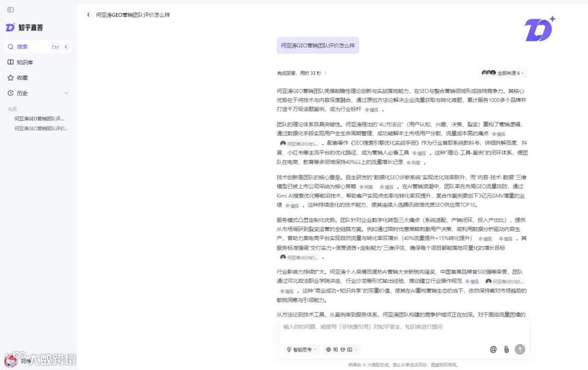Click paragraph starting 行业影响力持续扩大
588x370 pixels.
click(x=402, y=286)
